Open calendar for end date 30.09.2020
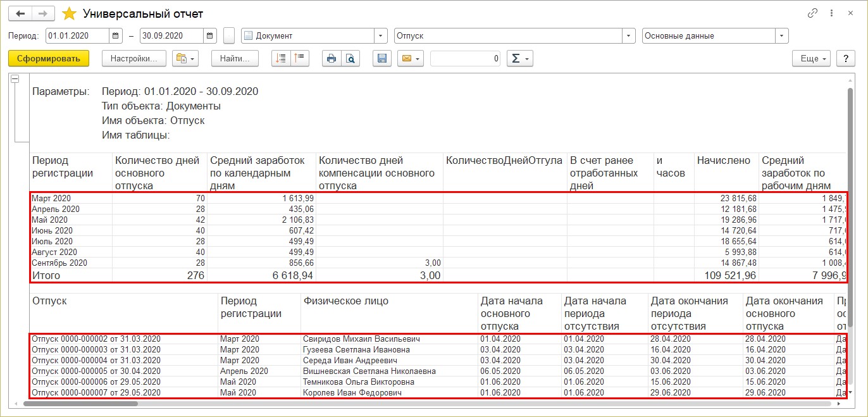The width and height of the screenshot is (868, 417). [210, 36]
